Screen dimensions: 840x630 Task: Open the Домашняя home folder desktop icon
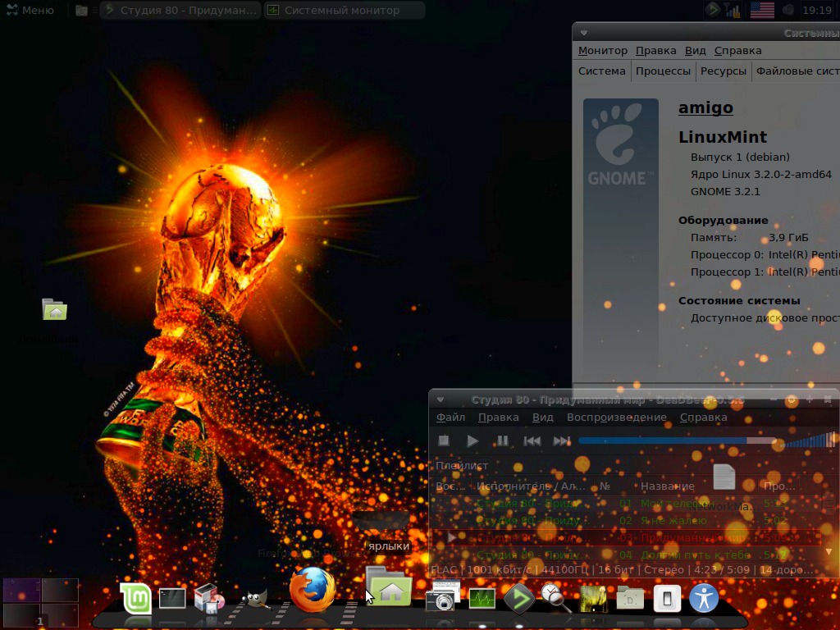55,309
